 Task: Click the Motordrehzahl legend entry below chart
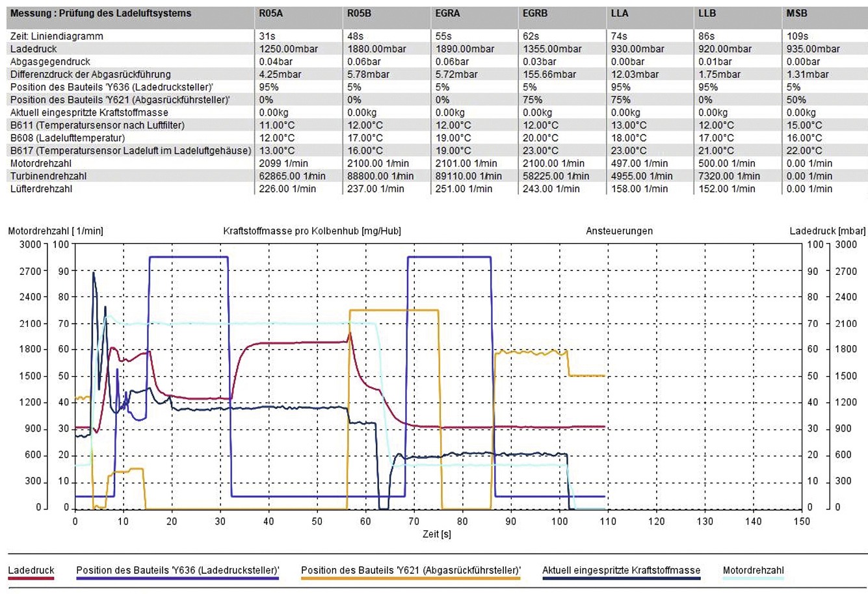coord(753,570)
